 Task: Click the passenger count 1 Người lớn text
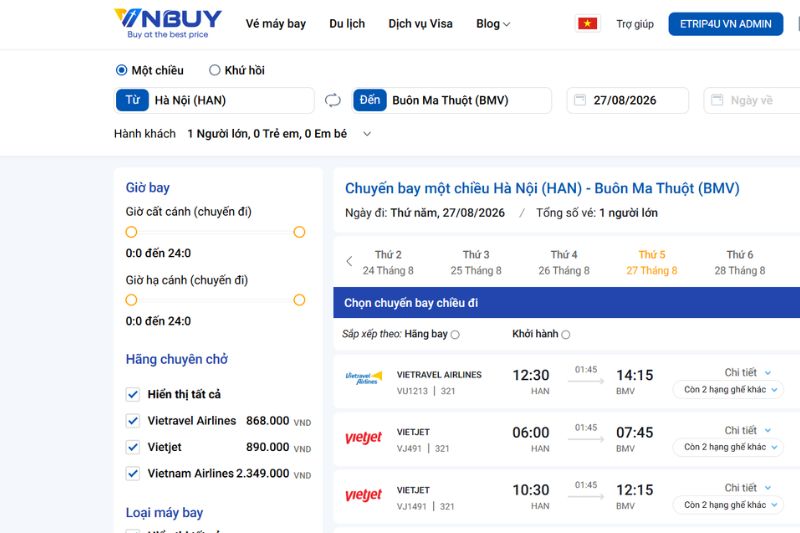click(267, 134)
